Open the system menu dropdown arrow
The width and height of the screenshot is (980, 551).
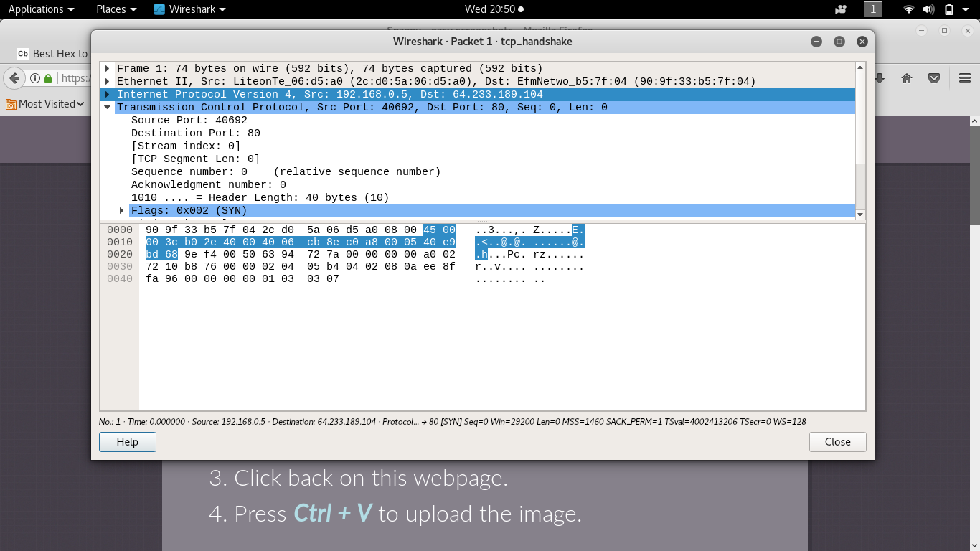(967, 9)
